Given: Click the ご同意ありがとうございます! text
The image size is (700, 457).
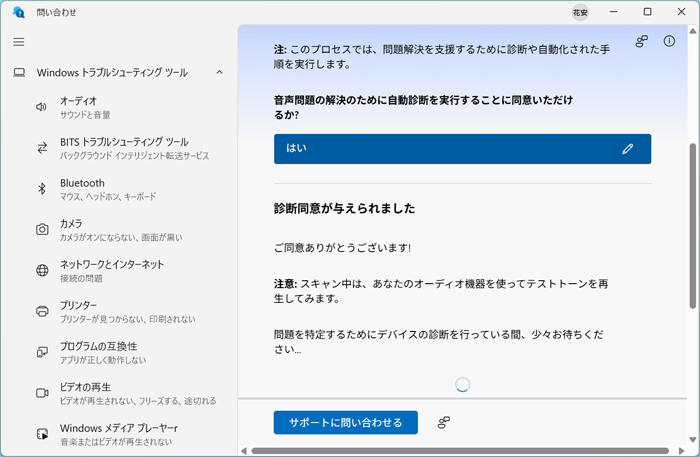Looking at the screenshot, I should 342,248.
